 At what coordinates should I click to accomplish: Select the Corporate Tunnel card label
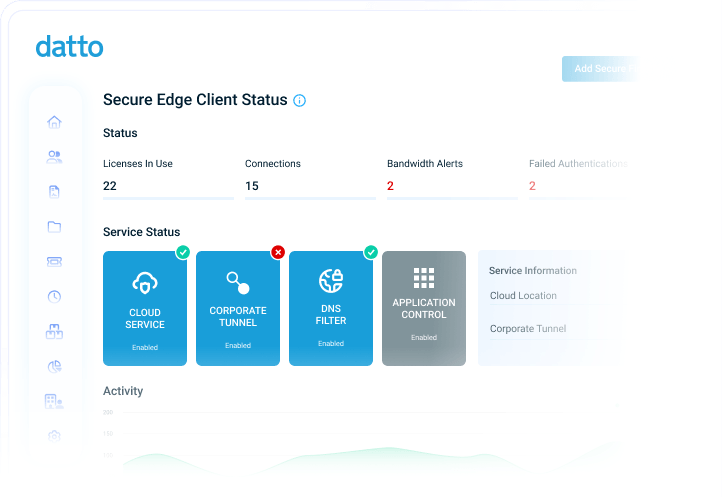(238, 316)
